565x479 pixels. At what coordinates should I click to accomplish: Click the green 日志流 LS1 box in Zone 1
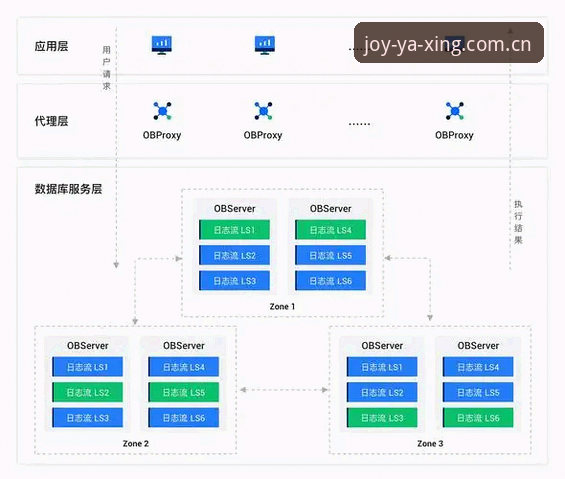pyautogui.click(x=234, y=230)
